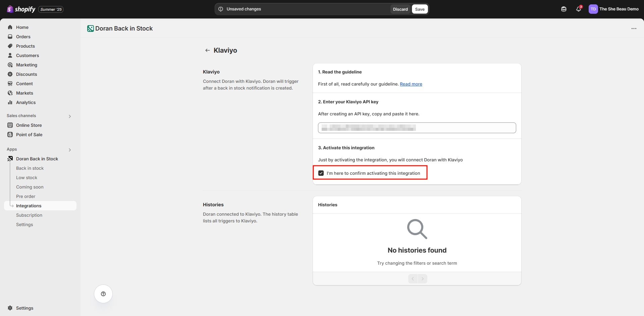Screen dimensions: 644x316
Task: Click the Klaviyo API key input field
Action: pos(417,128)
